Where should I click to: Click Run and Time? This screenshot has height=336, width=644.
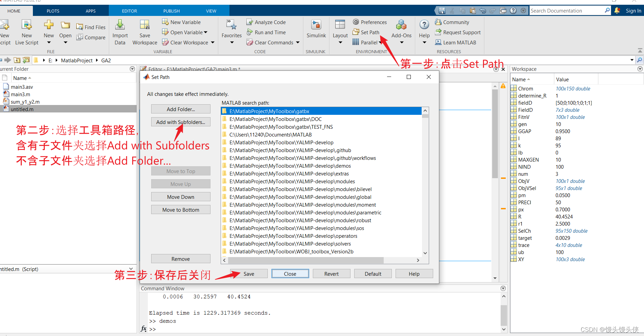(x=266, y=32)
